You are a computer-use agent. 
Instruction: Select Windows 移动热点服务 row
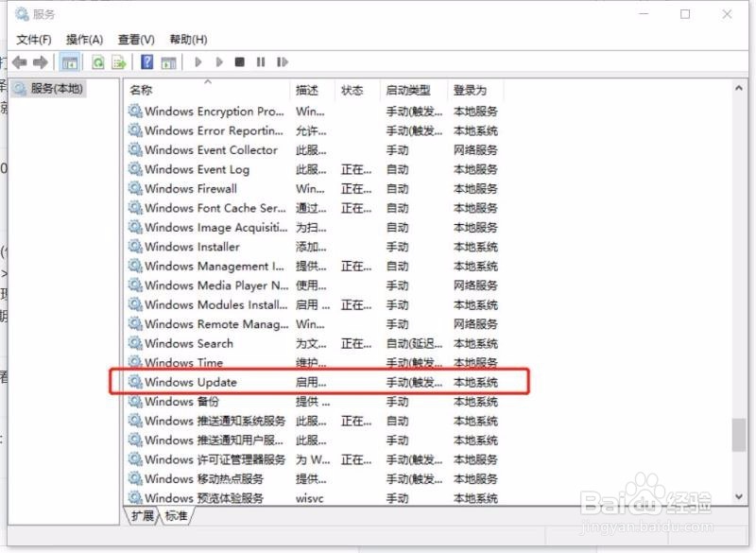pyautogui.click(x=314, y=478)
